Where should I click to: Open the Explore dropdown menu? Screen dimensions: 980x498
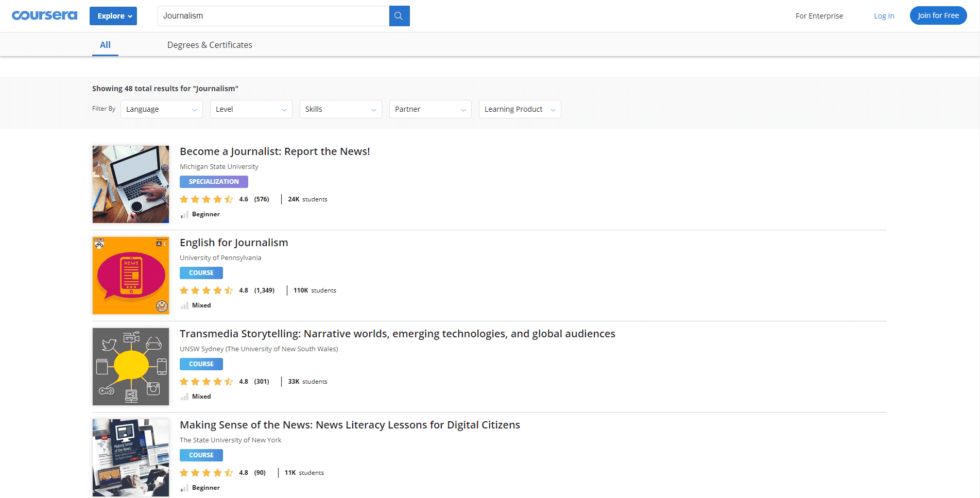tap(113, 16)
